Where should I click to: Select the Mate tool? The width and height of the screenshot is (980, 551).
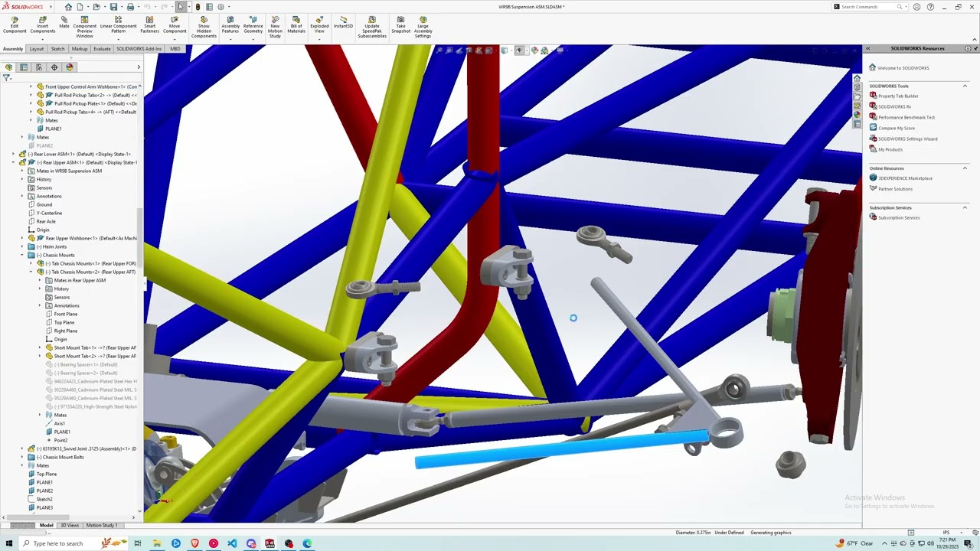(64, 23)
